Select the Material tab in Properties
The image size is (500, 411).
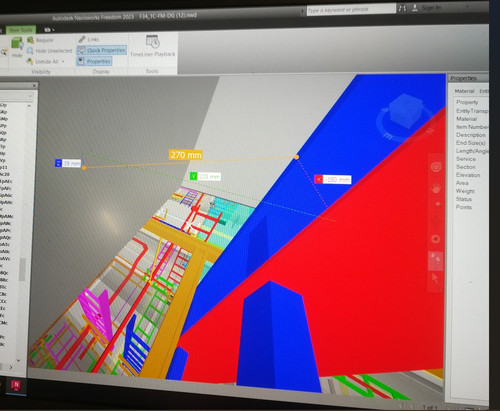click(x=464, y=91)
